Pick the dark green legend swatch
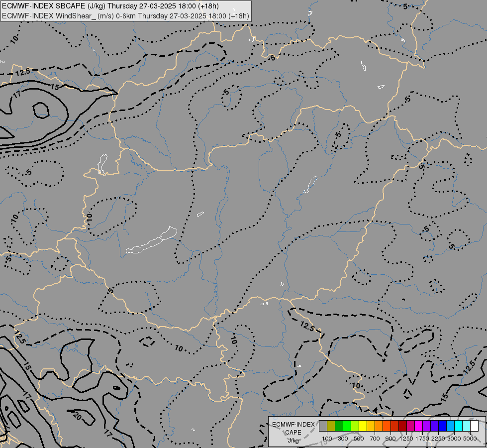The height and width of the screenshot is (448, 487). tap(339, 426)
